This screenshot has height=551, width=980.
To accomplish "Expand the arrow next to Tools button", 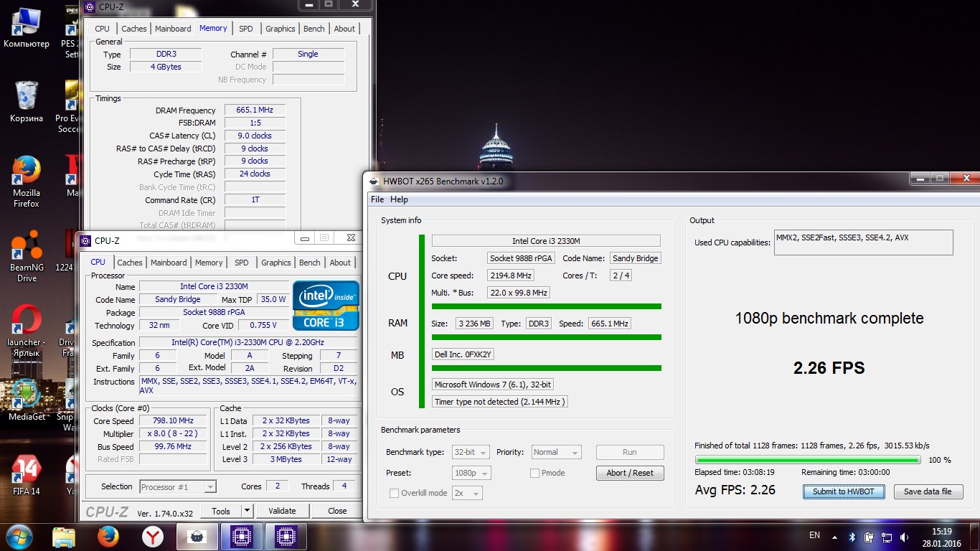I will pyautogui.click(x=247, y=511).
